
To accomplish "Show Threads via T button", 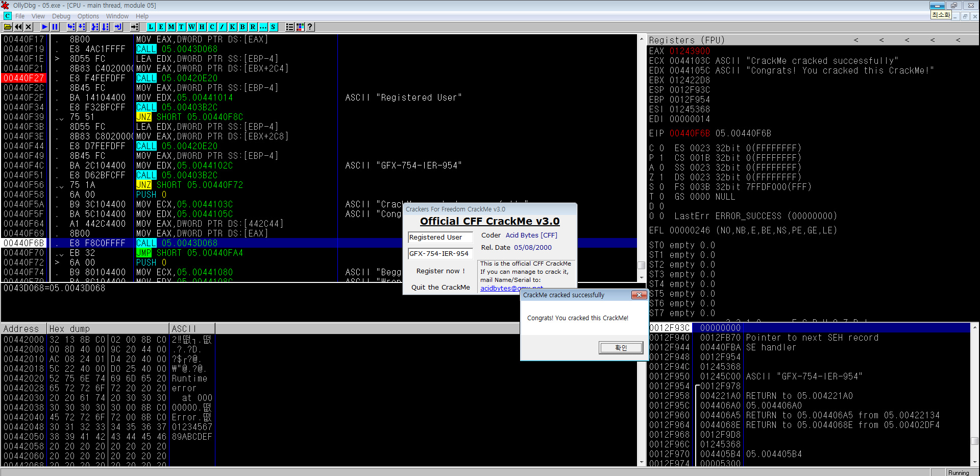I will tap(182, 27).
